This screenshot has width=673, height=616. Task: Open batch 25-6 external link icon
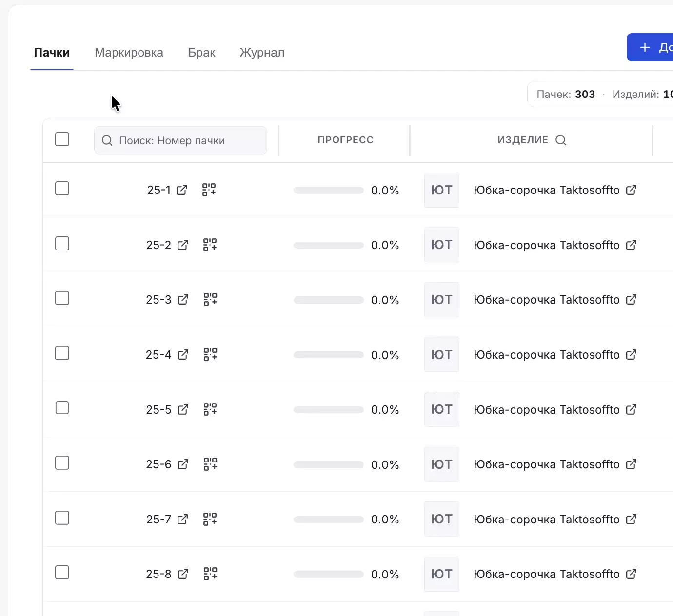[183, 464]
